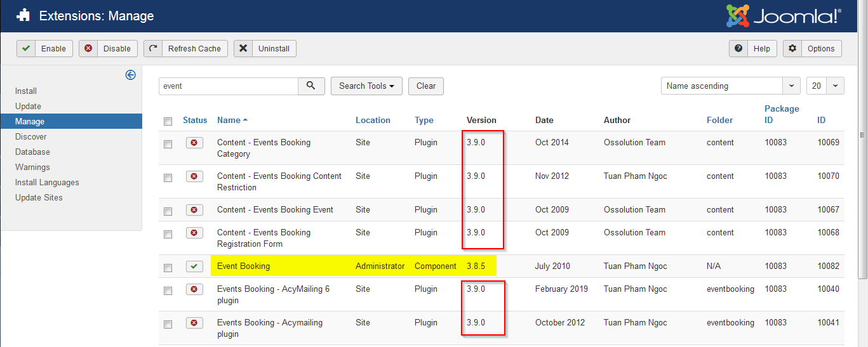Screen dimensions: 868x347
Task: Open the Help button
Action: pos(753,49)
